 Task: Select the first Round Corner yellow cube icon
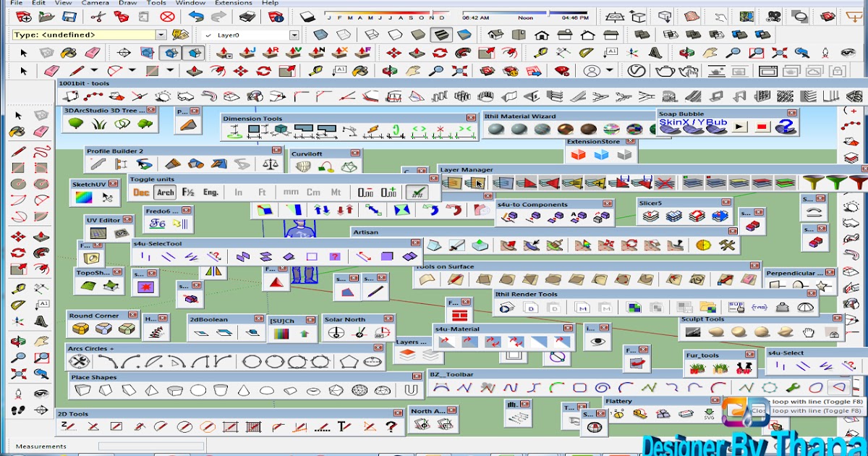coord(80,329)
